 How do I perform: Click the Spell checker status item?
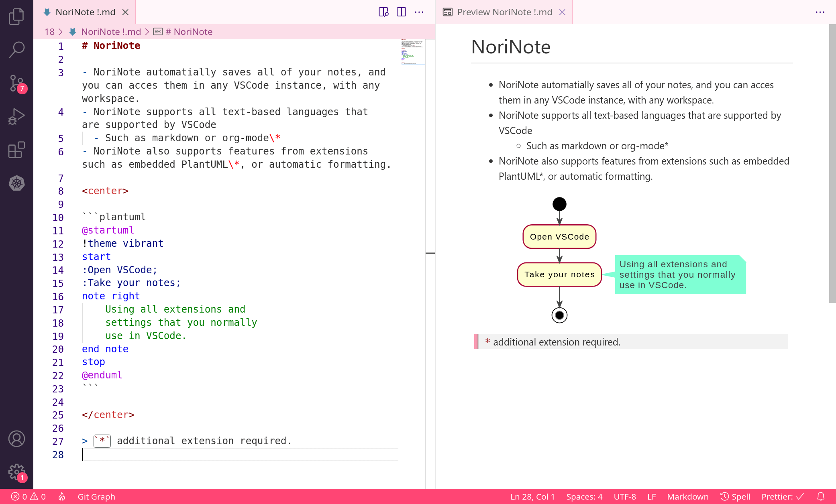click(735, 497)
